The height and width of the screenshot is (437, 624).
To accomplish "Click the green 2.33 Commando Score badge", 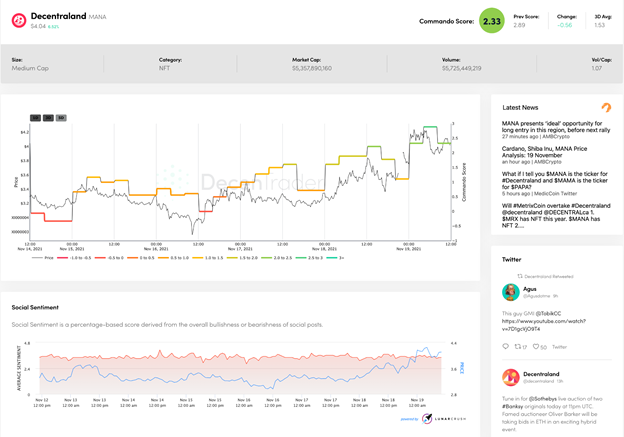I will click(x=491, y=21).
